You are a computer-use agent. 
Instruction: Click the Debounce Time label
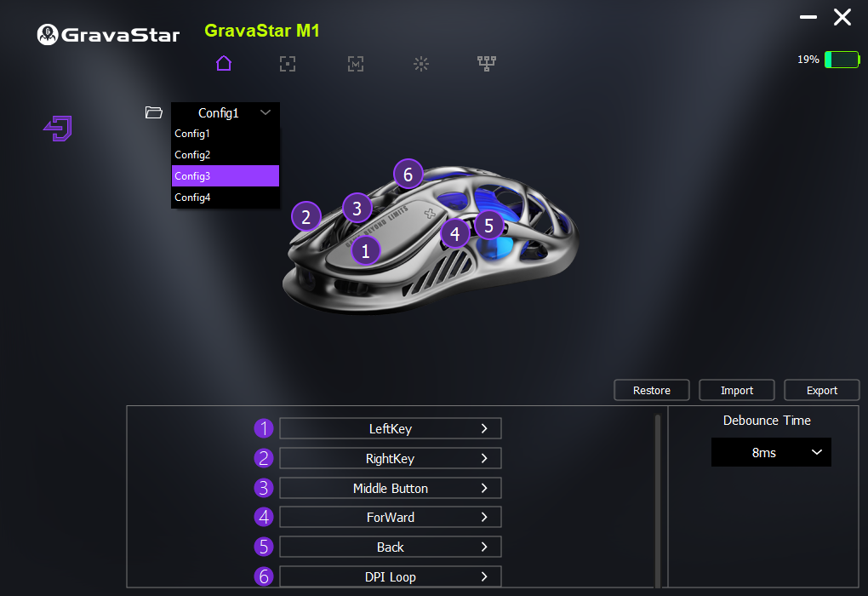point(767,421)
